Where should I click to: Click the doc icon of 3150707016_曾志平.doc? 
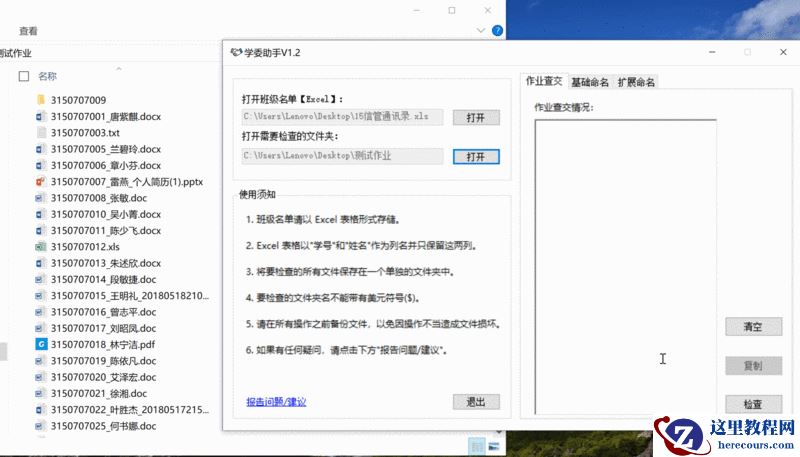pyautogui.click(x=41, y=312)
